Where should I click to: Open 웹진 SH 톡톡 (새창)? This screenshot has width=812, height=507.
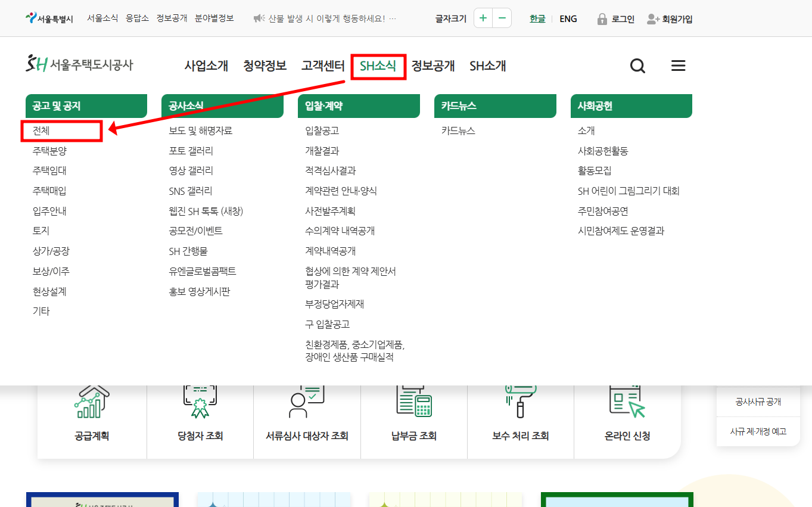pos(206,211)
